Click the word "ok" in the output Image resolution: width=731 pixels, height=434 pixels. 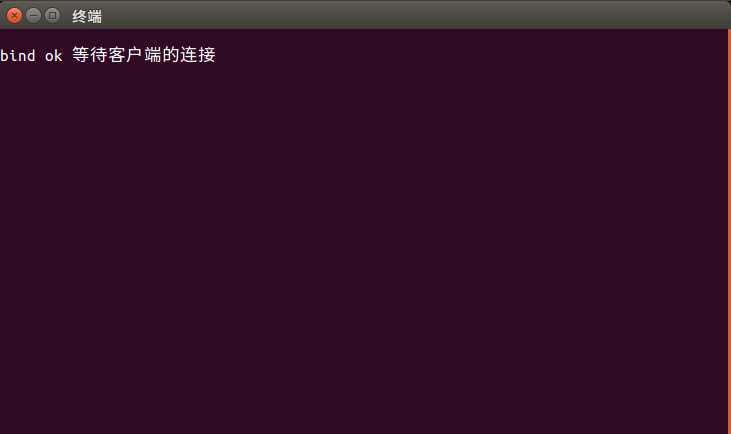[x=54, y=55]
